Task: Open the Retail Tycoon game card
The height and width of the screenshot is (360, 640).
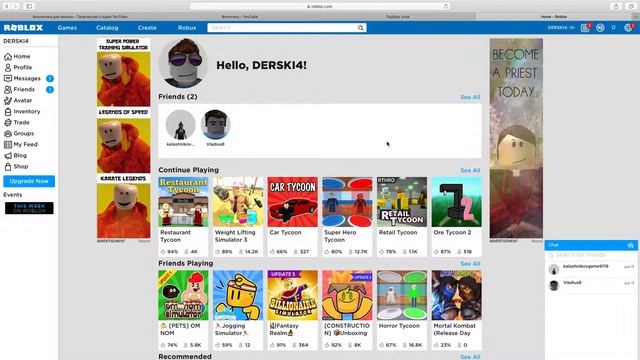Action: 402,216
